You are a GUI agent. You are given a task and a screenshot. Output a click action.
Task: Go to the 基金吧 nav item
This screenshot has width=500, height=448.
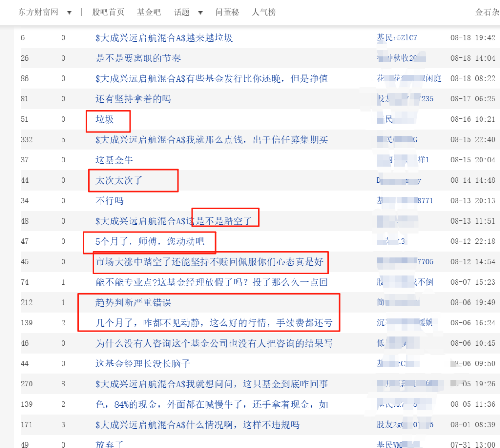coord(149,12)
